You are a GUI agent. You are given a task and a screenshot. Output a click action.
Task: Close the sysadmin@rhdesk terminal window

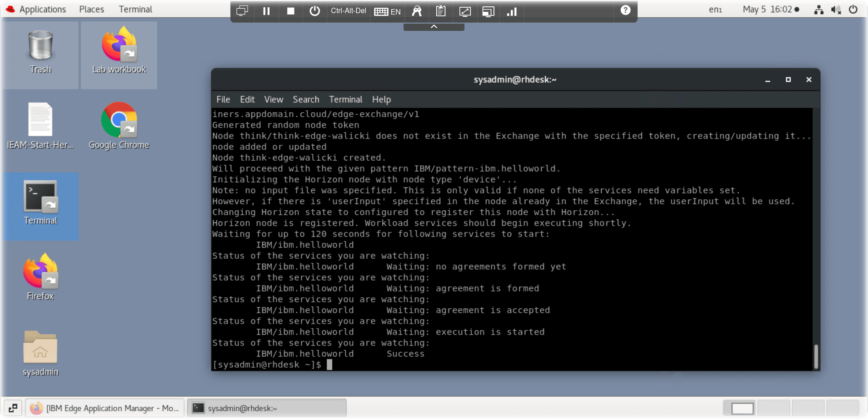coord(808,79)
